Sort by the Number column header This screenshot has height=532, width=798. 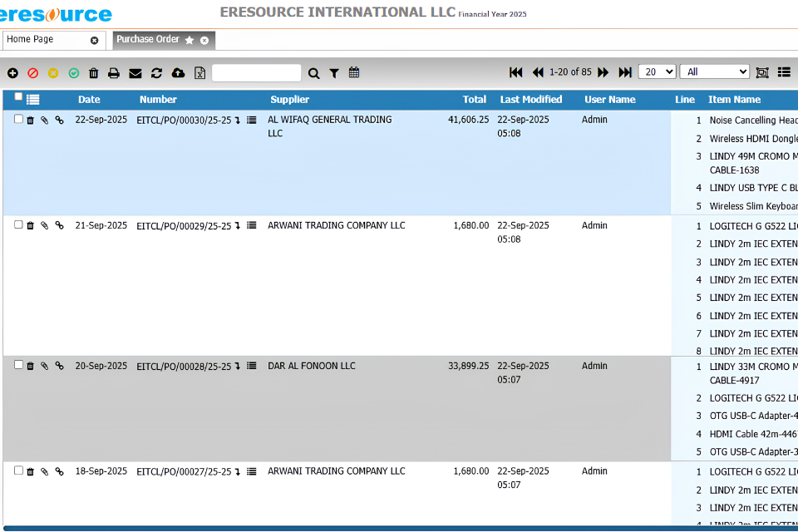point(158,100)
